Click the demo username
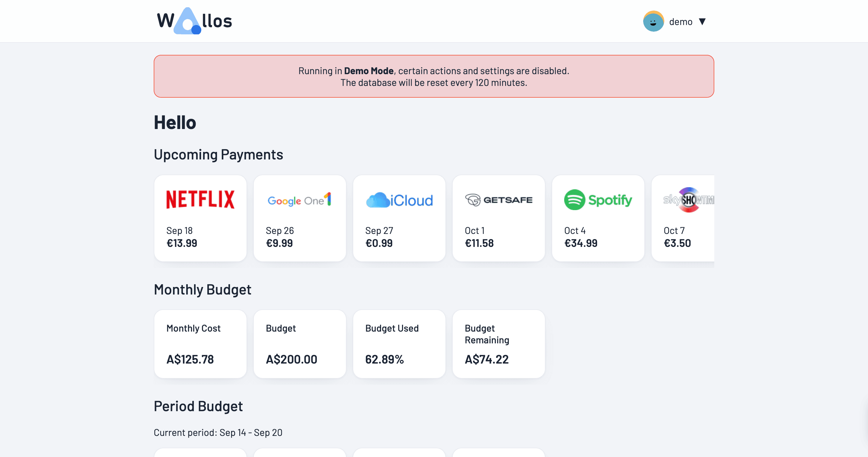 click(681, 22)
